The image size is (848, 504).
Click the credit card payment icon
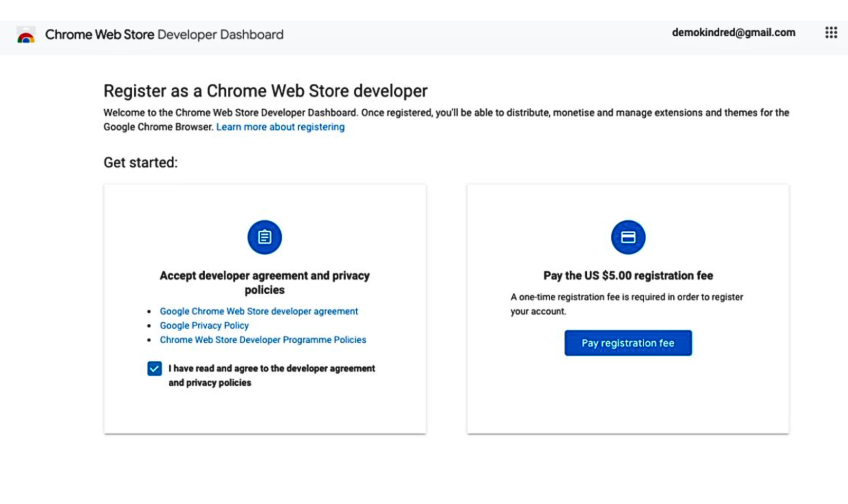click(x=628, y=237)
